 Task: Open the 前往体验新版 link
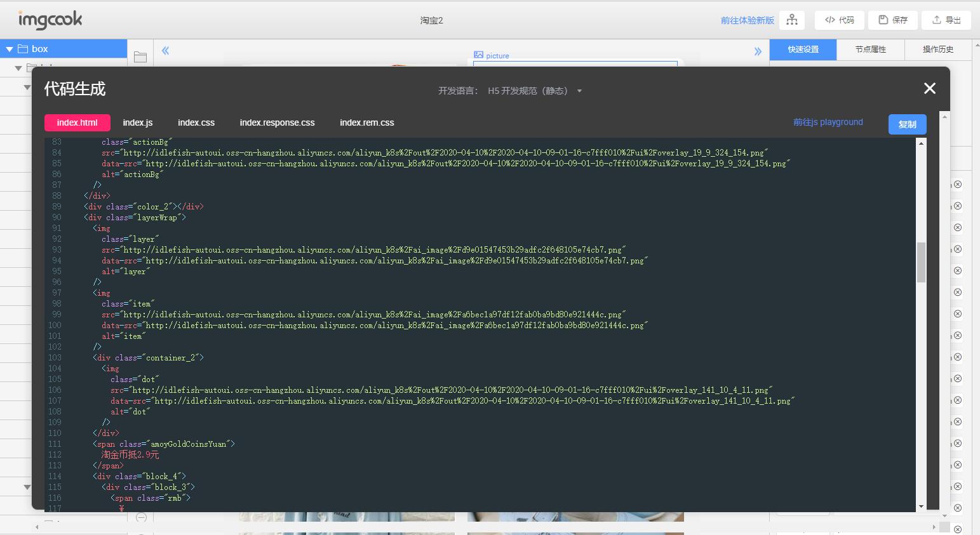(747, 20)
